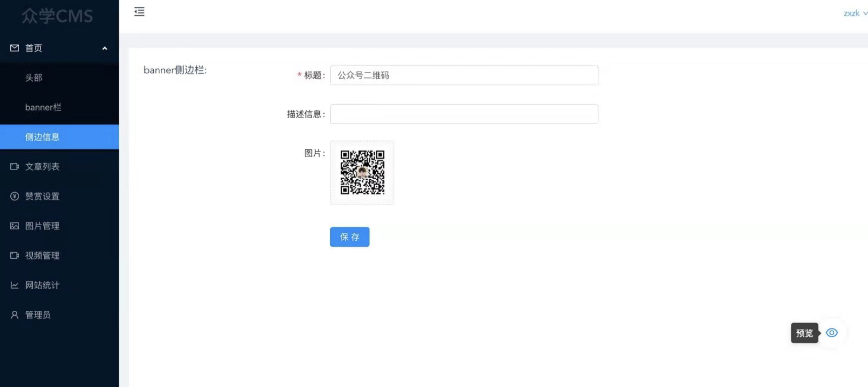868x387 pixels.
Task: Click the 保存 button
Action: pyautogui.click(x=349, y=237)
